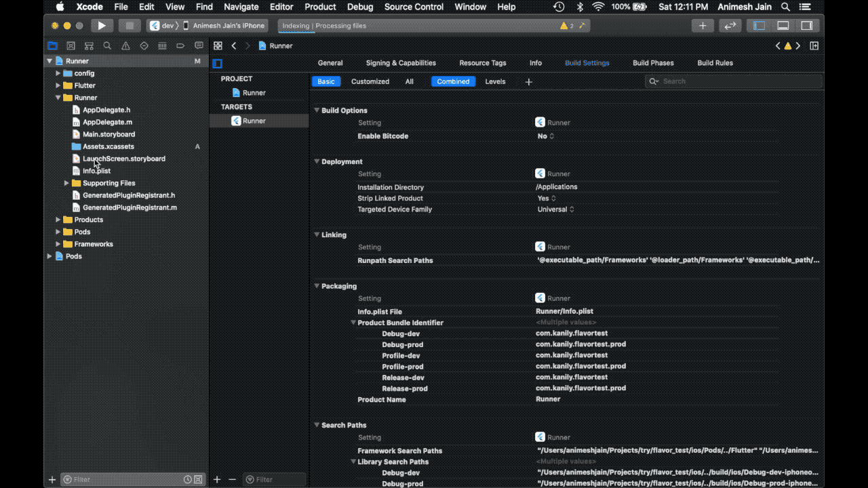Open the Build Rules tab

715,63
